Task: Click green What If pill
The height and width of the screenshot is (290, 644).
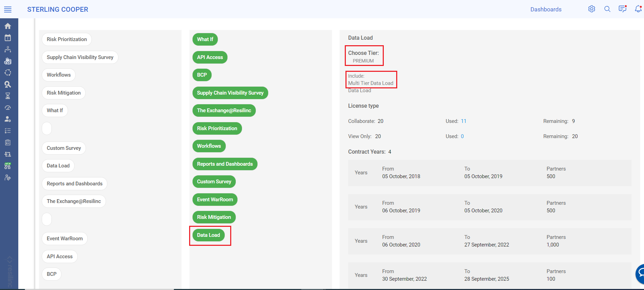Action: click(205, 39)
